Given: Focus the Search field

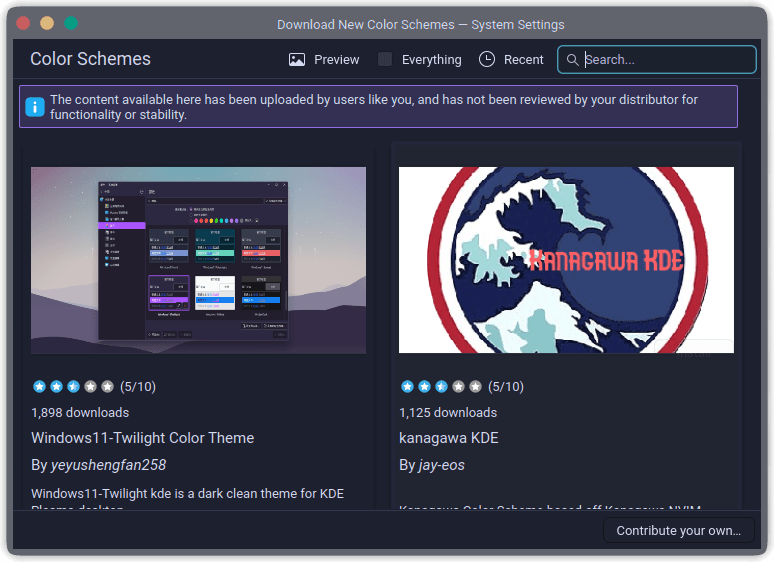Looking at the screenshot, I should [x=657, y=60].
